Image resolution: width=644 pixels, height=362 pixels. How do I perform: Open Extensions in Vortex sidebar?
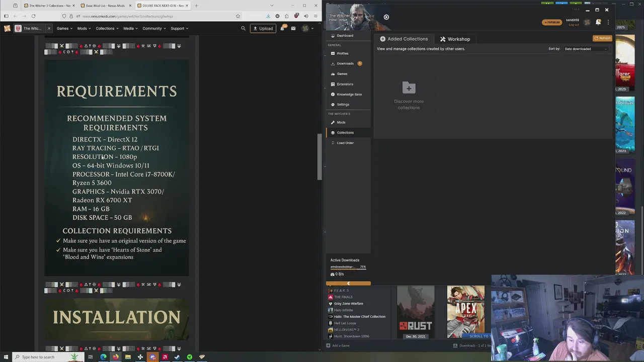tap(348, 84)
